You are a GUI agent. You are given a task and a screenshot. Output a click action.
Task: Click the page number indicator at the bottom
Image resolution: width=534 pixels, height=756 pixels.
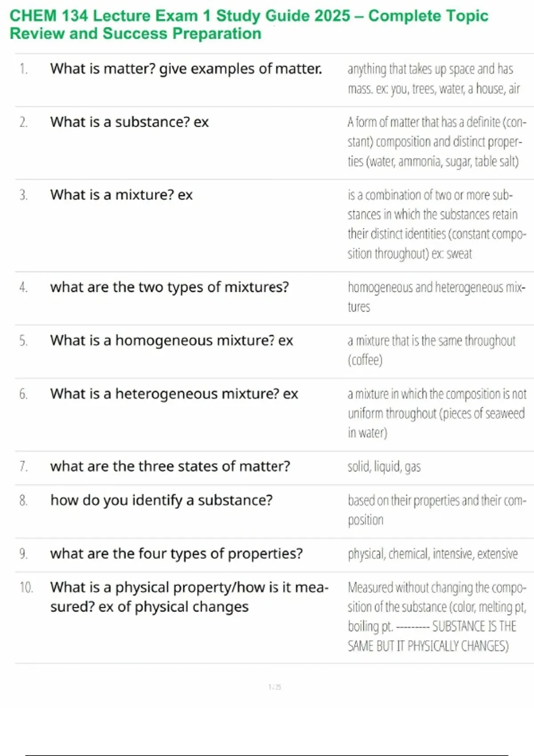(275, 687)
